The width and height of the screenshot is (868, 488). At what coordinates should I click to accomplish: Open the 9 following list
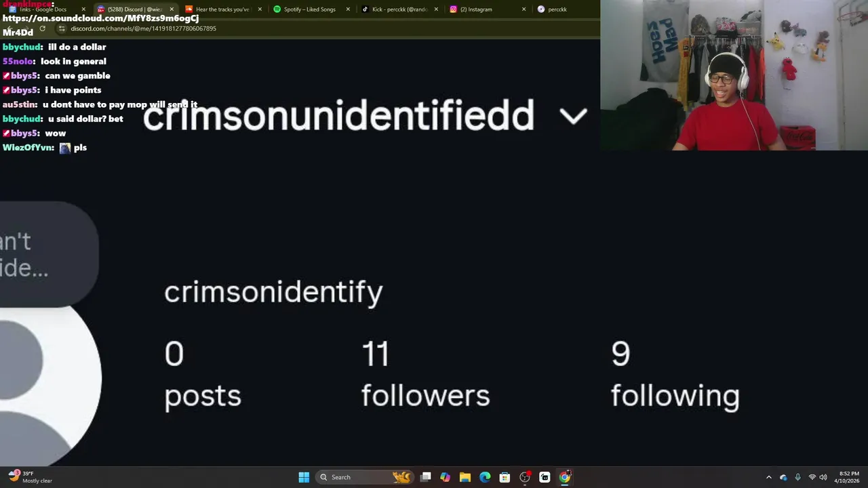click(675, 374)
